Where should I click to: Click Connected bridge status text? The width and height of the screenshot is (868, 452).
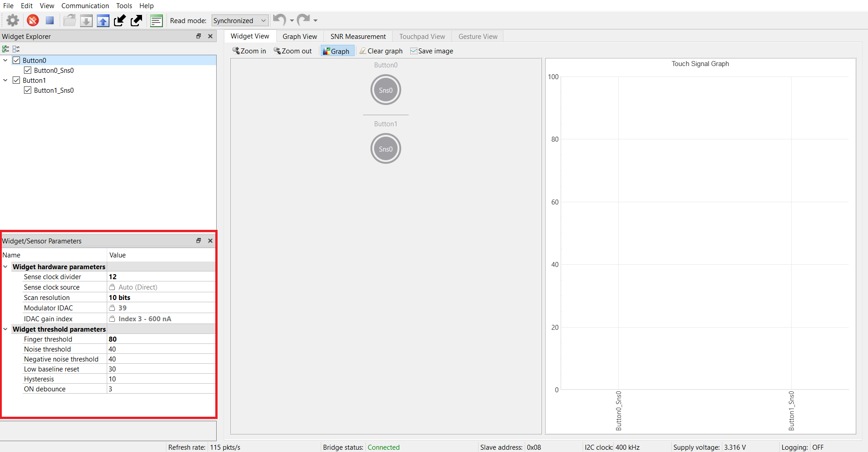384,447
